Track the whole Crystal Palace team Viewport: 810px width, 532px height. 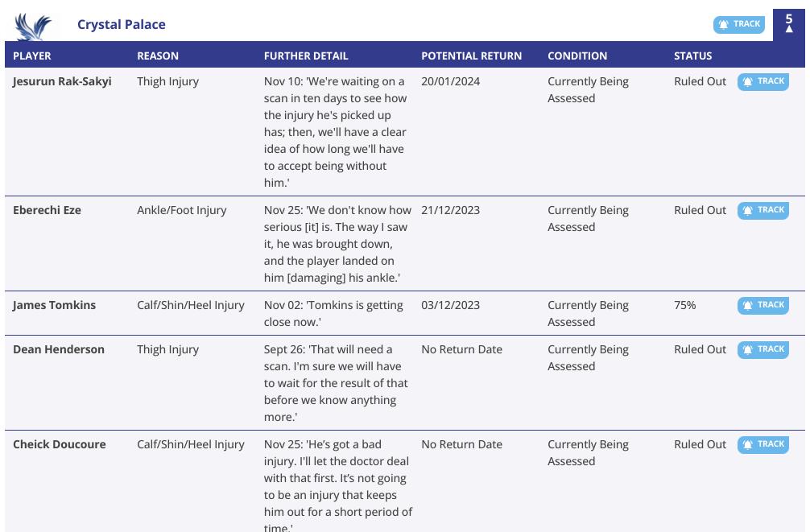point(738,24)
